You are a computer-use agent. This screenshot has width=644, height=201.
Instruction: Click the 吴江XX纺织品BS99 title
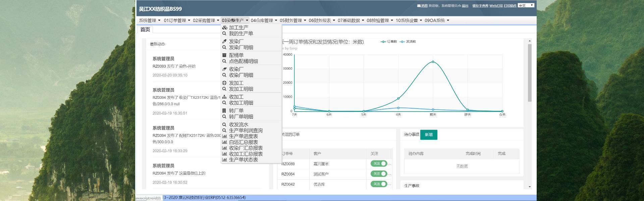tap(160, 9)
